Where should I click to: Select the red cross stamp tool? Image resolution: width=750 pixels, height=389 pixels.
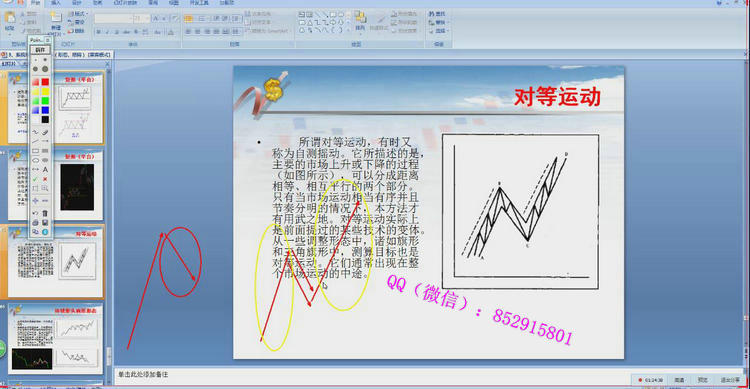point(45,179)
